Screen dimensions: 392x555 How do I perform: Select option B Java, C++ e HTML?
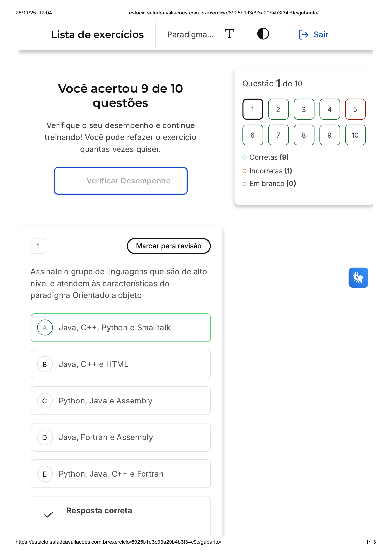[x=120, y=364]
